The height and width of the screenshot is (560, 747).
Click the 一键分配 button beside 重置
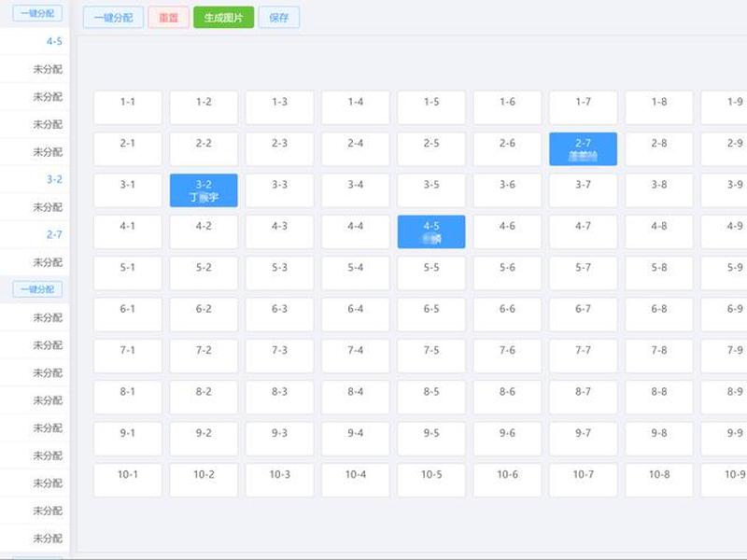[x=113, y=18]
